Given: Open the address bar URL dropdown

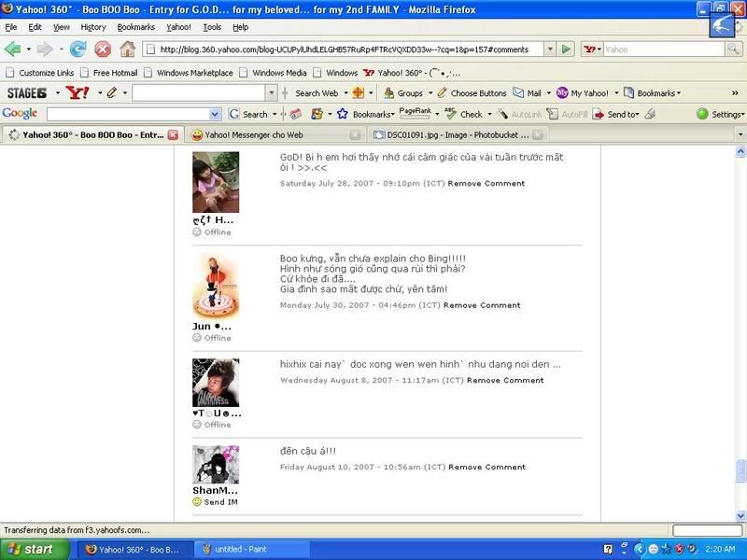Looking at the screenshot, I should point(550,49).
